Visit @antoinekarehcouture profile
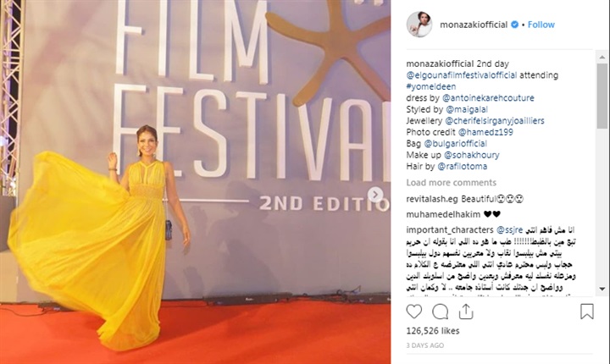The height and width of the screenshot is (364, 610). tap(488, 97)
